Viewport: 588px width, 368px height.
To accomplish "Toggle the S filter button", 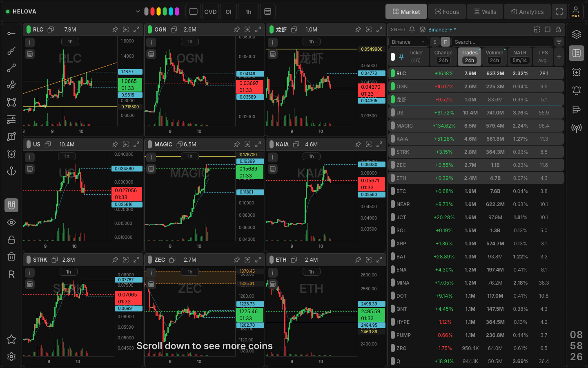I will pyautogui.click(x=435, y=42).
